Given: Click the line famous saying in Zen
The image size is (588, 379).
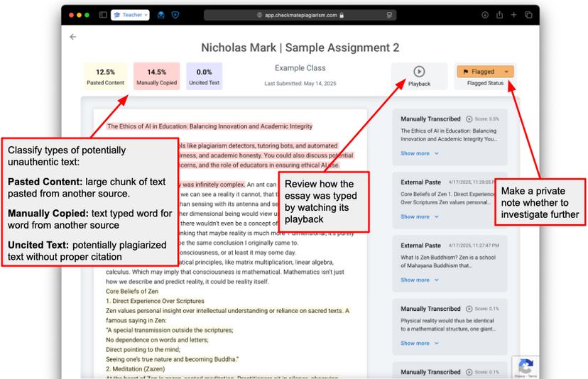Looking at the screenshot, I should click(x=136, y=321).
